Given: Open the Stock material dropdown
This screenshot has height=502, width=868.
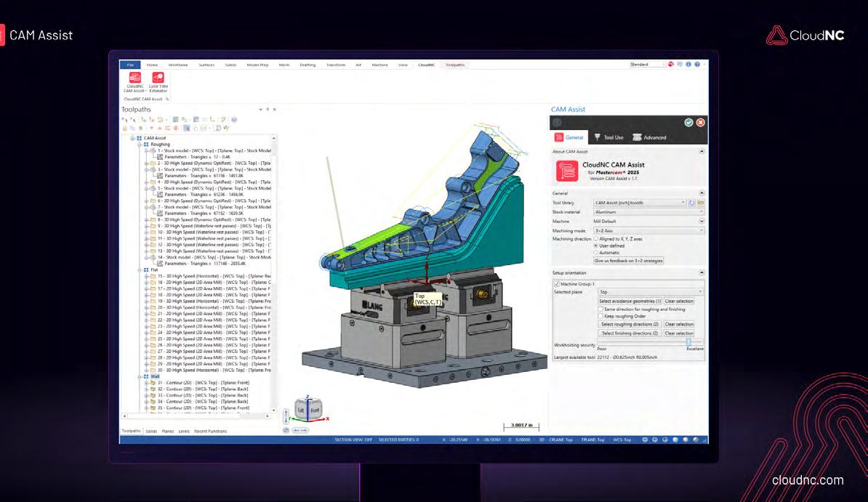Looking at the screenshot, I should [648, 212].
